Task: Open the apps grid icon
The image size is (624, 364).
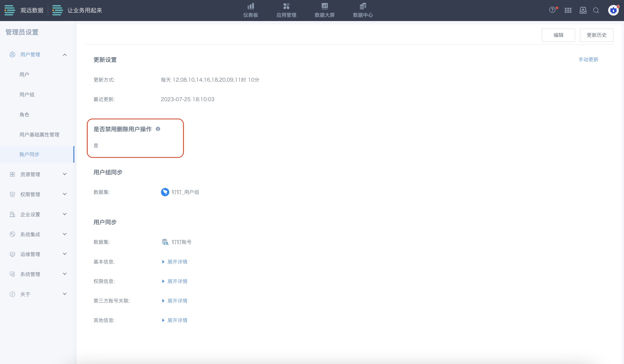Action: [x=568, y=10]
